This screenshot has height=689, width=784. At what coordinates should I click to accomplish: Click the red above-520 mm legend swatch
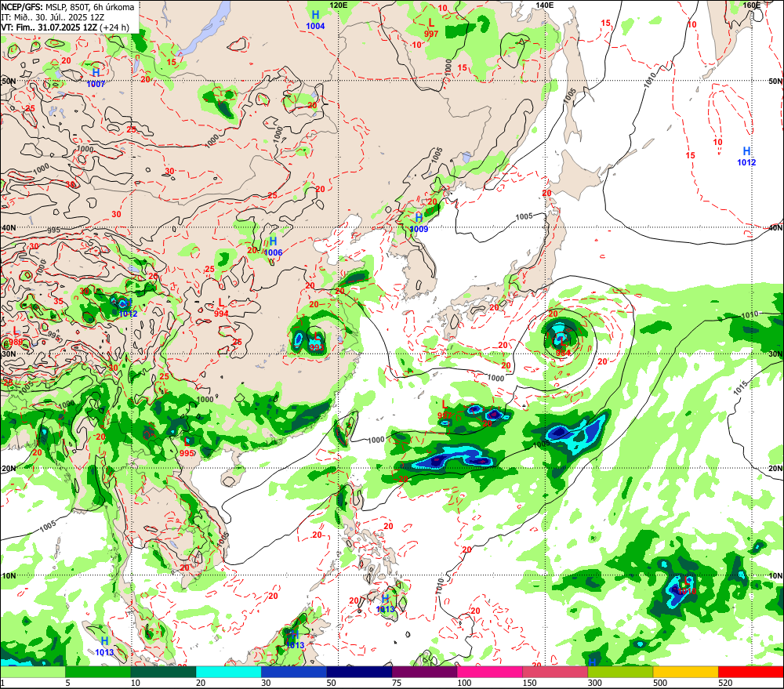point(751,672)
